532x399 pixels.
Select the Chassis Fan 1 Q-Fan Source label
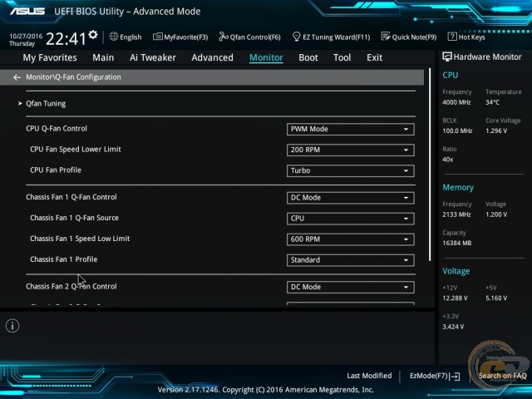tap(74, 218)
